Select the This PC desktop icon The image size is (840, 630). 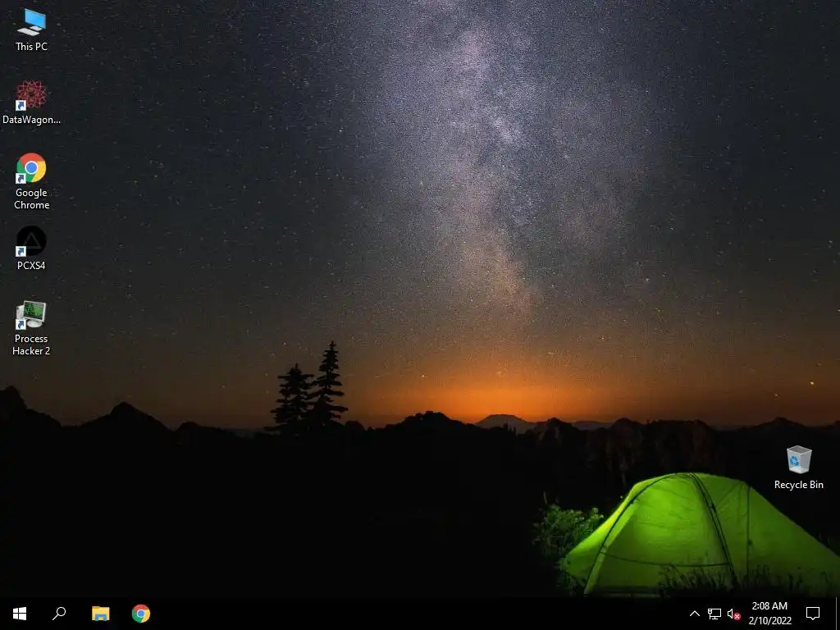click(32, 30)
